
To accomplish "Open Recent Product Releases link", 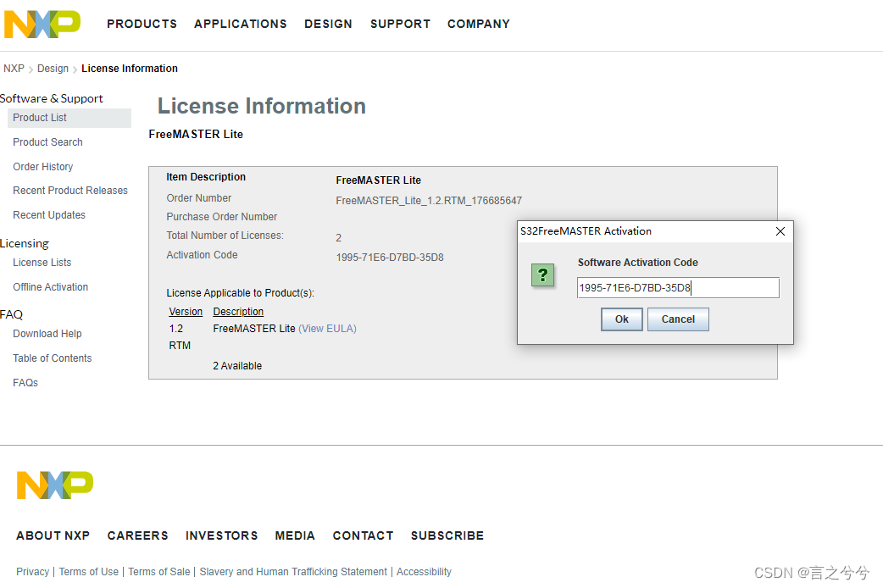I will (70, 191).
